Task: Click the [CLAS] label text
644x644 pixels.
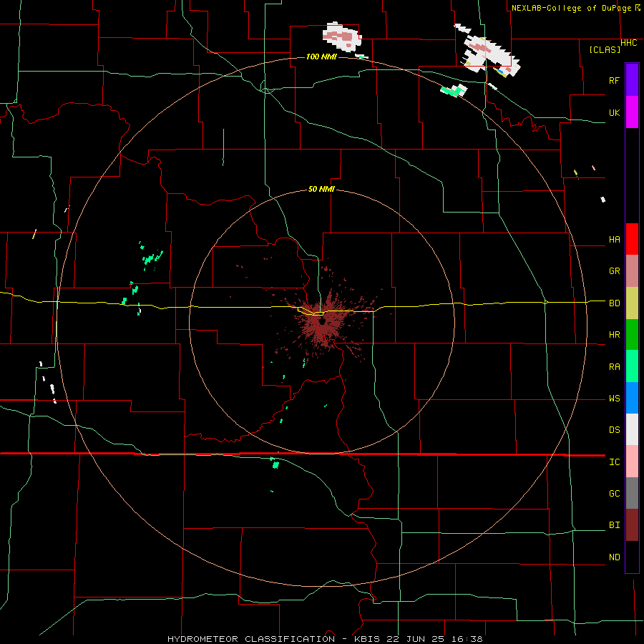Action: tap(605, 49)
